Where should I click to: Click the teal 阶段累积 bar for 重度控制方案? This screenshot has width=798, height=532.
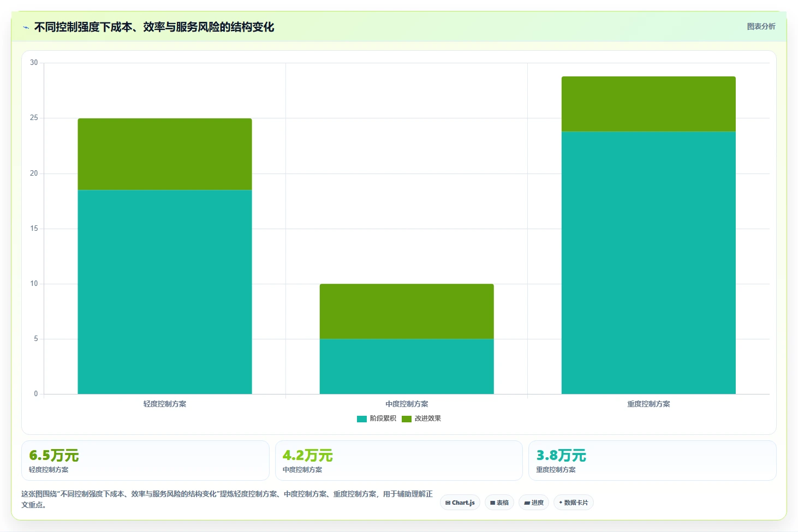[x=648, y=262]
